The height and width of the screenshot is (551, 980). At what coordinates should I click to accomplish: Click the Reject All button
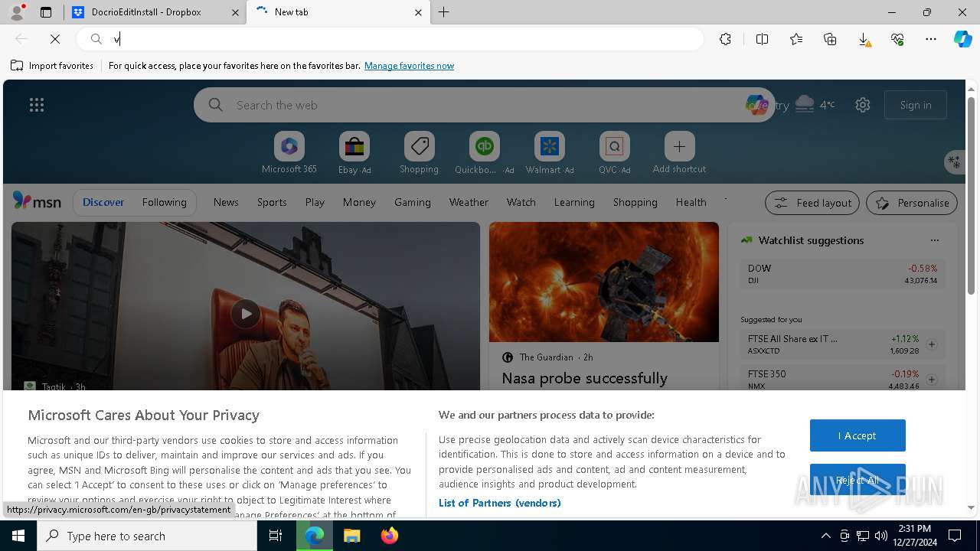(x=857, y=480)
